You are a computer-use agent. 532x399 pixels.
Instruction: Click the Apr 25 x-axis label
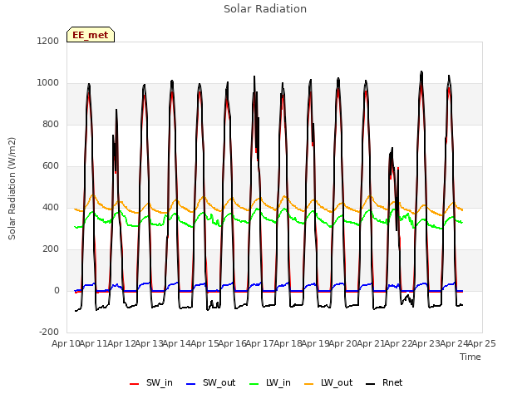pyautogui.click(x=482, y=343)
